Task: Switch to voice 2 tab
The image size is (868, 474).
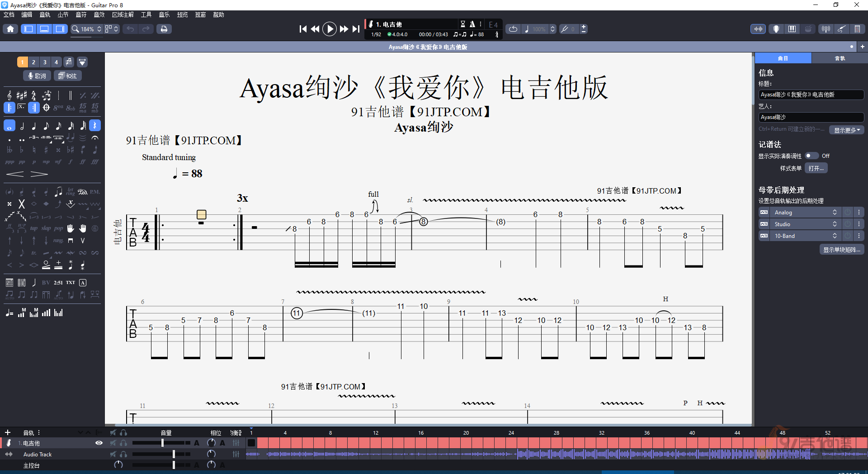Action: [33, 62]
